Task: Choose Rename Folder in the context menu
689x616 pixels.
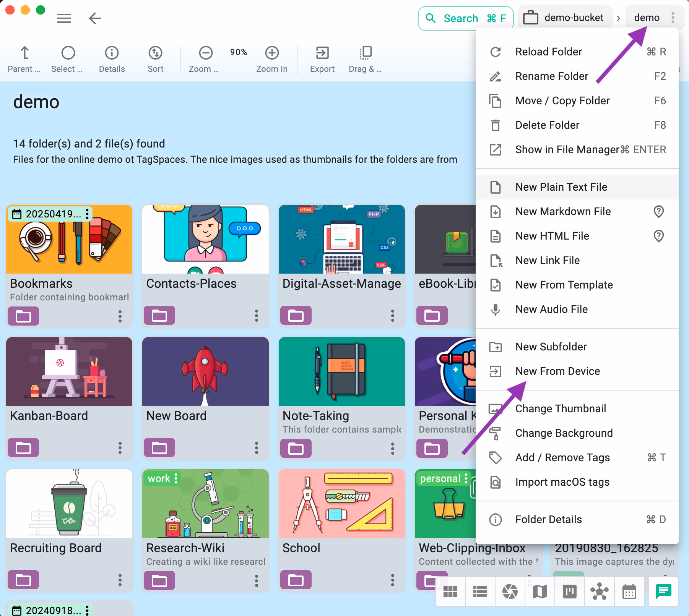Action: [x=552, y=76]
